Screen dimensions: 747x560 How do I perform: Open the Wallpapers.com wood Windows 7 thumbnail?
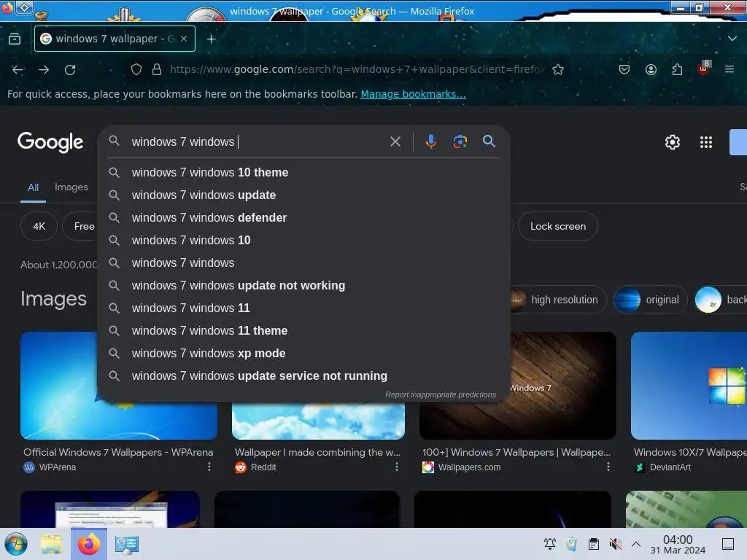click(562, 386)
